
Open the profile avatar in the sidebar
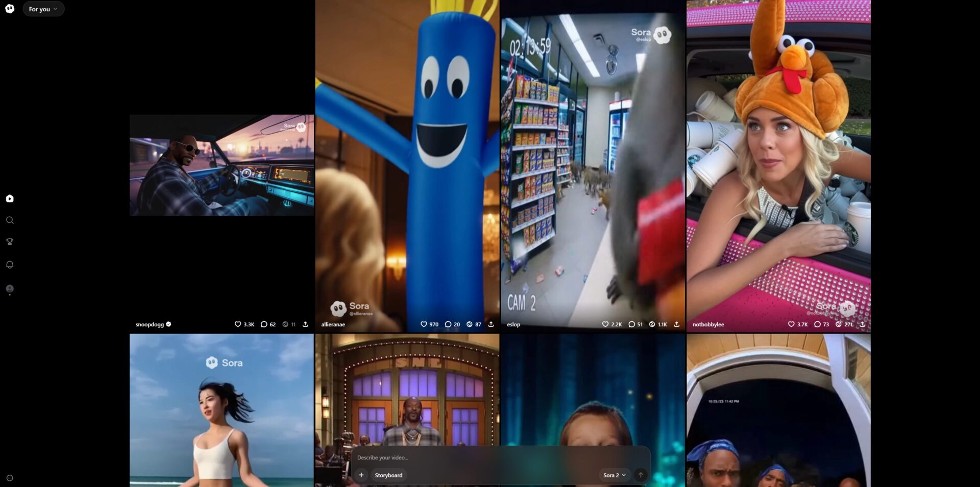(10, 289)
